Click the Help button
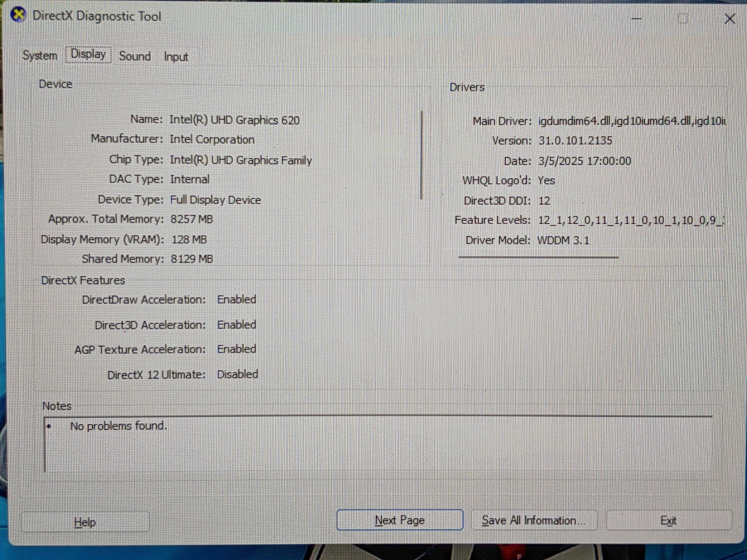The width and height of the screenshot is (747, 560). 85,522
